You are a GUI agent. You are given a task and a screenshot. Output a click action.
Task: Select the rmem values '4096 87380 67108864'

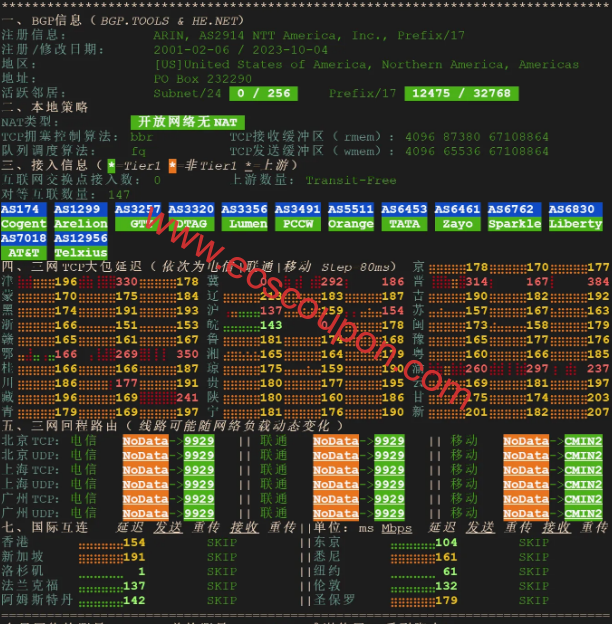tap(477, 137)
